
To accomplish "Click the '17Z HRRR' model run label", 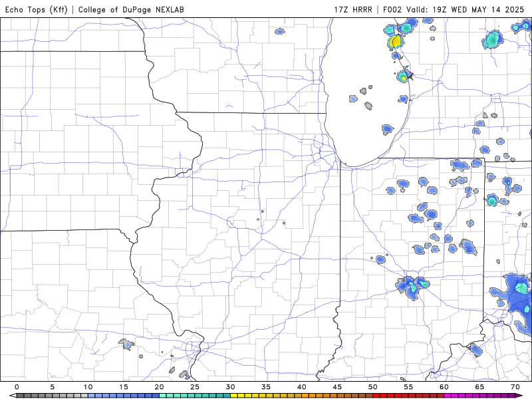I will click(x=353, y=9).
